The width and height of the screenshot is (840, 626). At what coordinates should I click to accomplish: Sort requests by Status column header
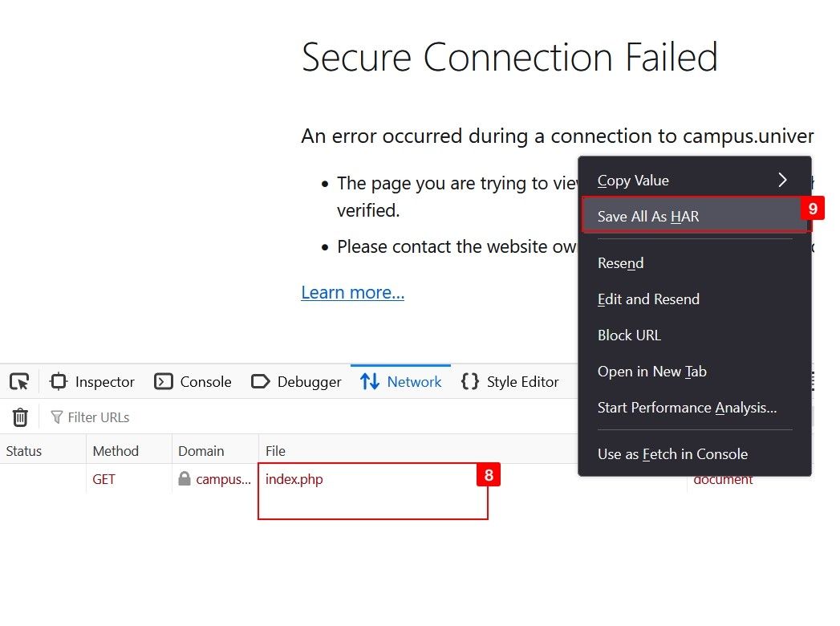pyautogui.click(x=43, y=451)
